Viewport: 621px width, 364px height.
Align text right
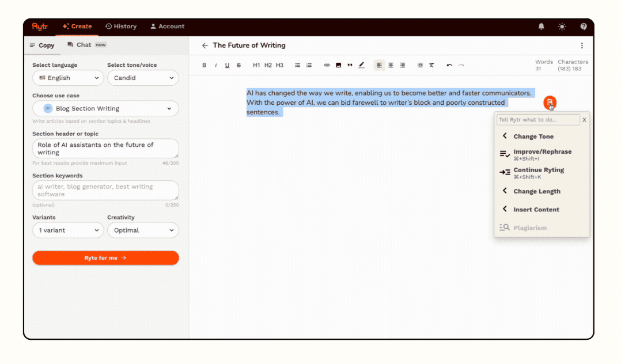402,65
